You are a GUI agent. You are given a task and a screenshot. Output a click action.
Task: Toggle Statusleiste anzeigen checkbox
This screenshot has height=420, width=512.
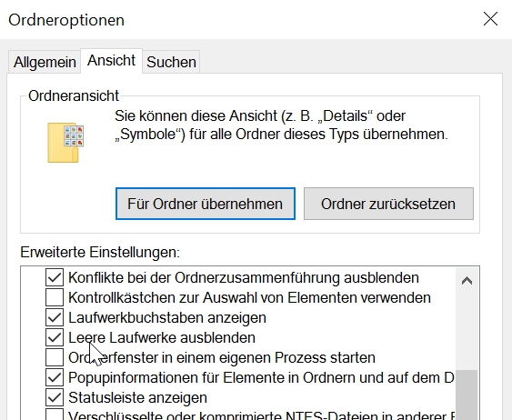(55, 397)
